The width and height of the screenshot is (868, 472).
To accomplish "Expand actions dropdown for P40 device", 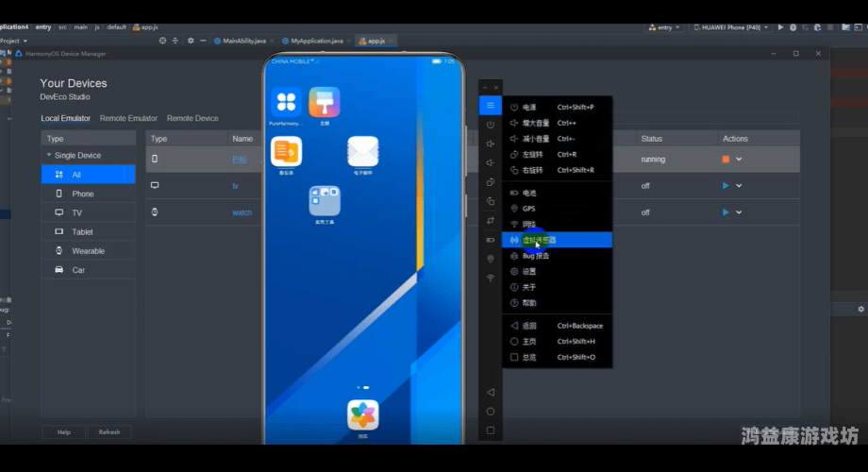I will 739,160.
